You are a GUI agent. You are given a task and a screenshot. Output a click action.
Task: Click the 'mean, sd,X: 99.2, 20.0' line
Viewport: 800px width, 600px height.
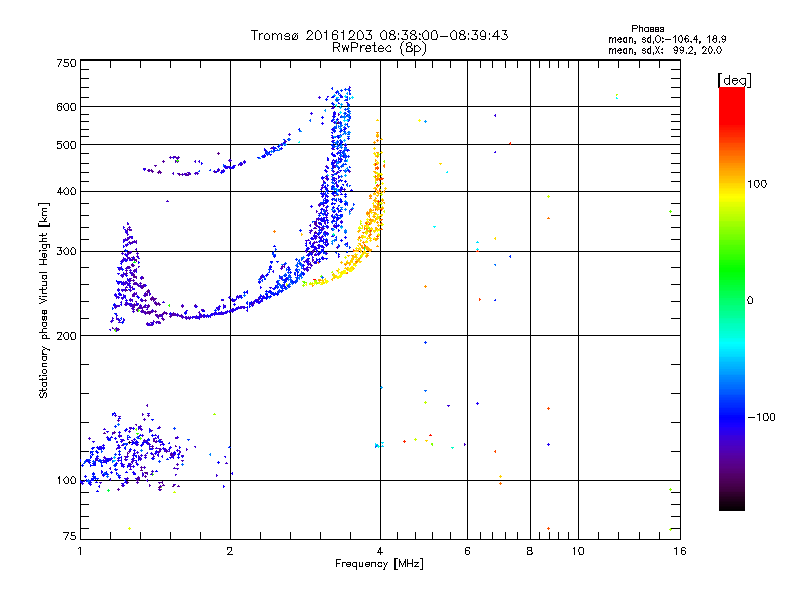(665, 50)
